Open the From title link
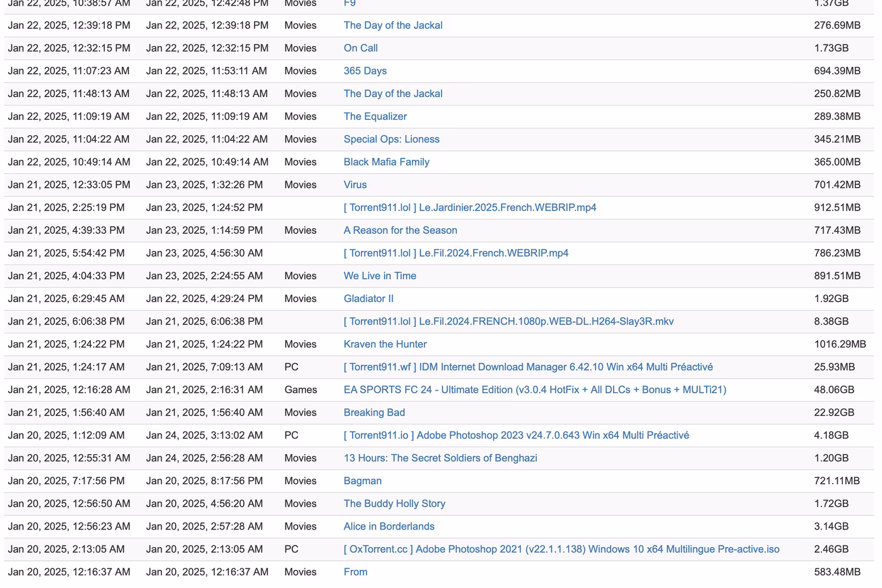Image resolution: width=882 pixels, height=588 pixels. pos(355,572)
